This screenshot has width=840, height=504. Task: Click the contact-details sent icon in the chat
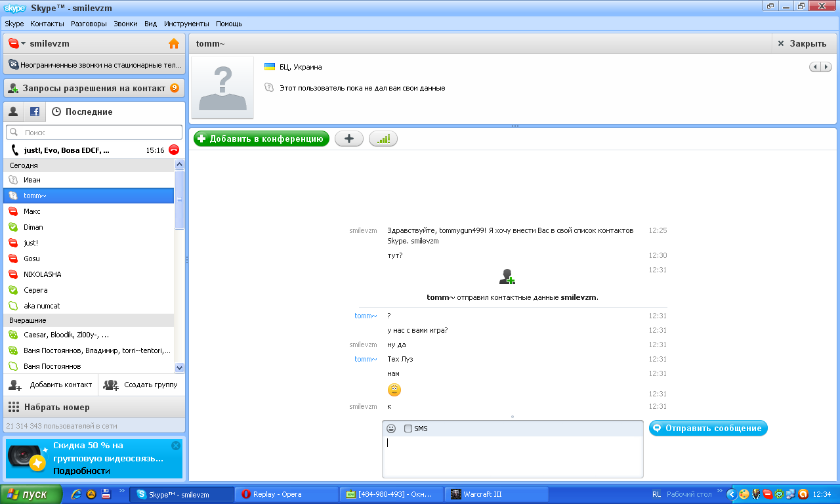click(x=507, y=277)
